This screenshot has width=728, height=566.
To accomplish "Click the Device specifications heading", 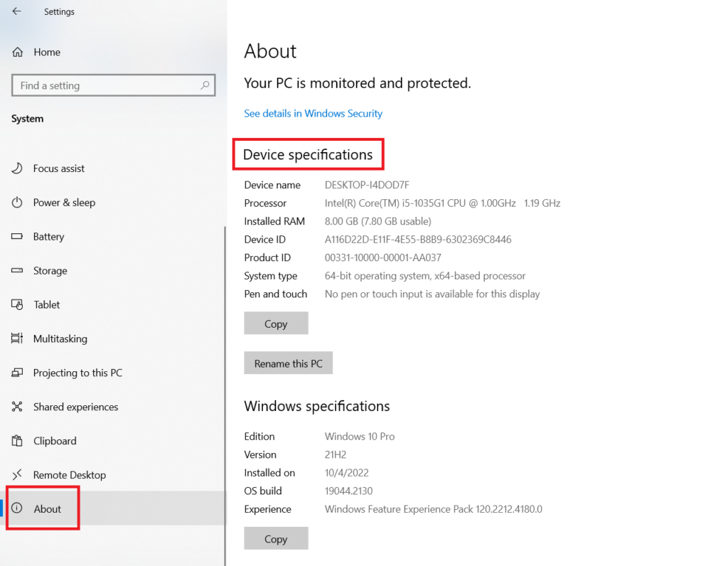I will [308, 154].
